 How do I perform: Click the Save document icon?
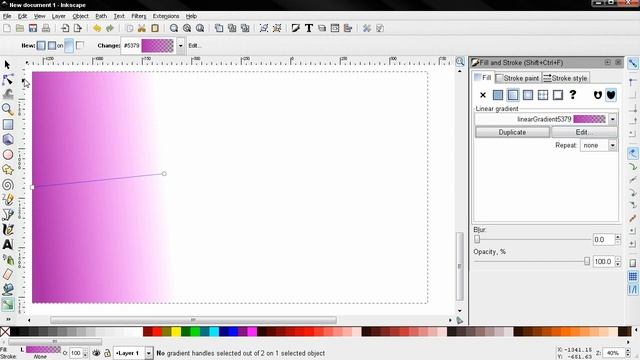click(33, 28)
